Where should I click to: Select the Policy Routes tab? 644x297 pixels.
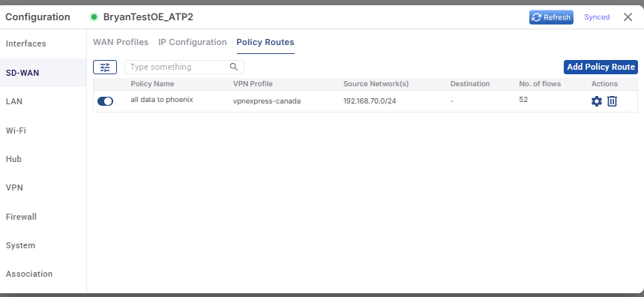[265, 42]
